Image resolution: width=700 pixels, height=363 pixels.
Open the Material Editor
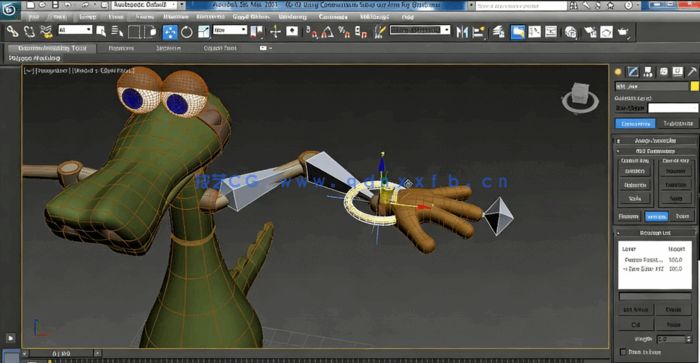click(571, 32)
